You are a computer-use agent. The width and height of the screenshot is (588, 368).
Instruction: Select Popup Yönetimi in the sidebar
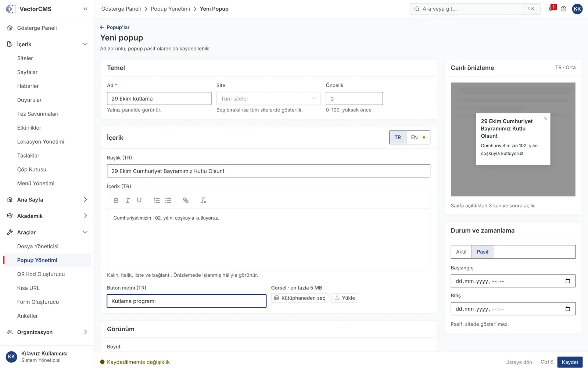47,260
